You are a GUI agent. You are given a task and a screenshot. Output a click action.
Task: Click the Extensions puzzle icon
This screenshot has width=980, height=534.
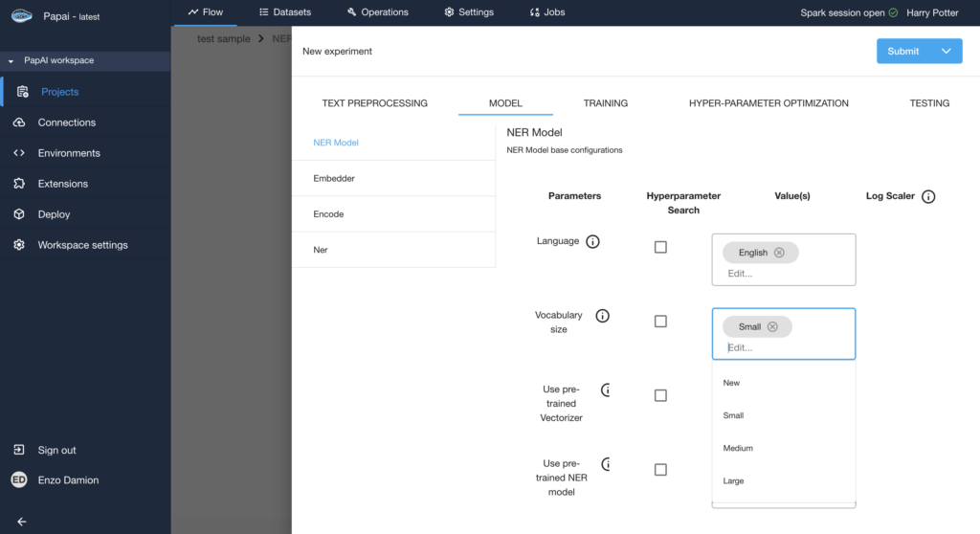tap(19, 183)
